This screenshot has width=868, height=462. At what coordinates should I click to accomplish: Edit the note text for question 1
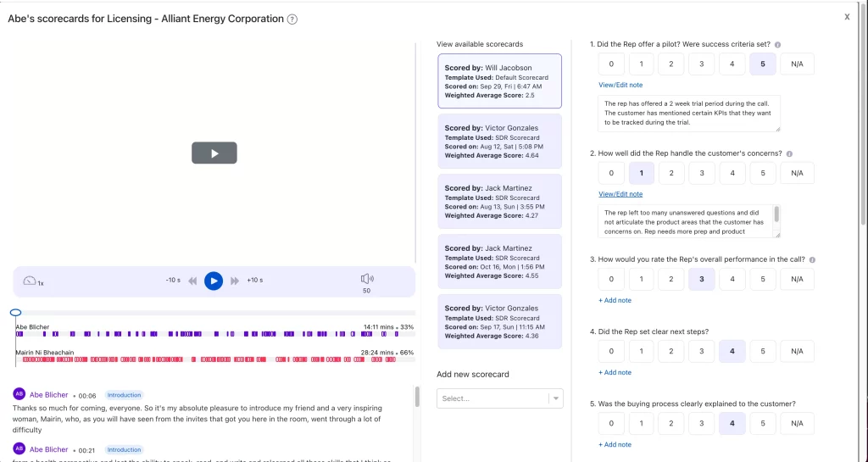coord(688,114)
